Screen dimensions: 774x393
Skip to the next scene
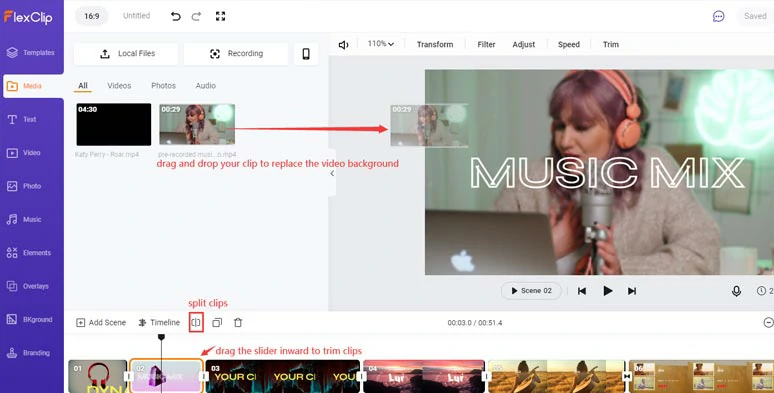click(x=632, y=291)
